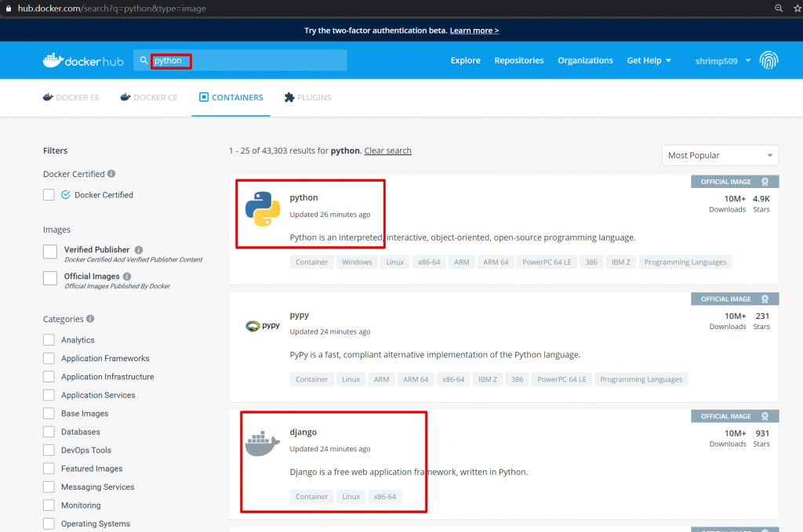Click the Django whale placeholder icon
The image size is (803, 532).
pos(263,443)
